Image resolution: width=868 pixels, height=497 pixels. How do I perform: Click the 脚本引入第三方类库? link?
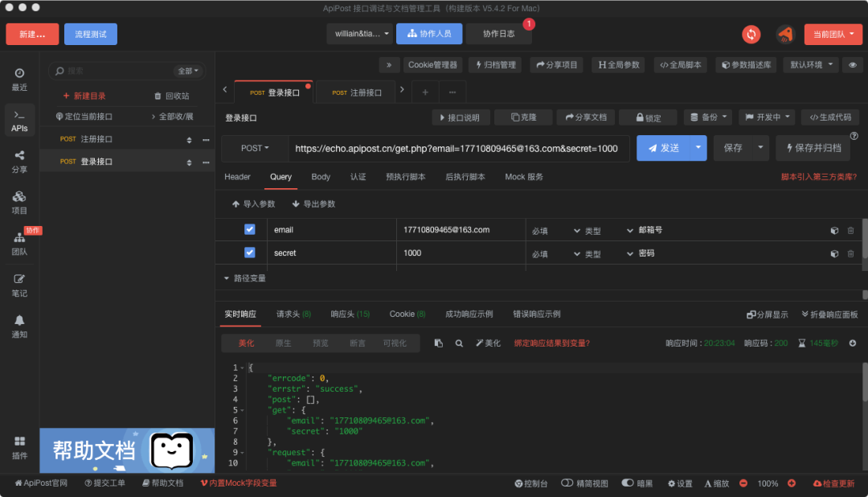pyautogui.click(x=819, y=177)
